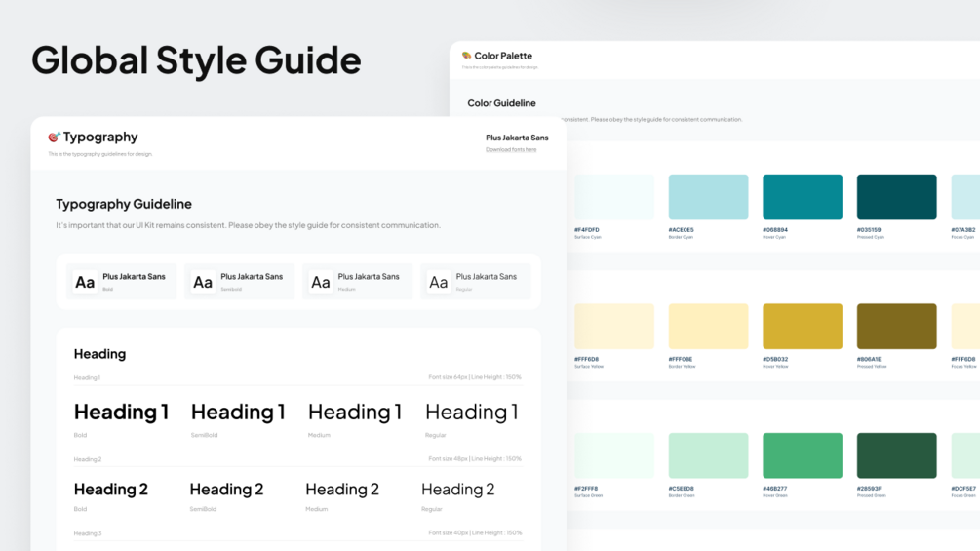980x551 pixels.
Task: Pick the Hover Yellow gold swatch
Action: point(803,326)
